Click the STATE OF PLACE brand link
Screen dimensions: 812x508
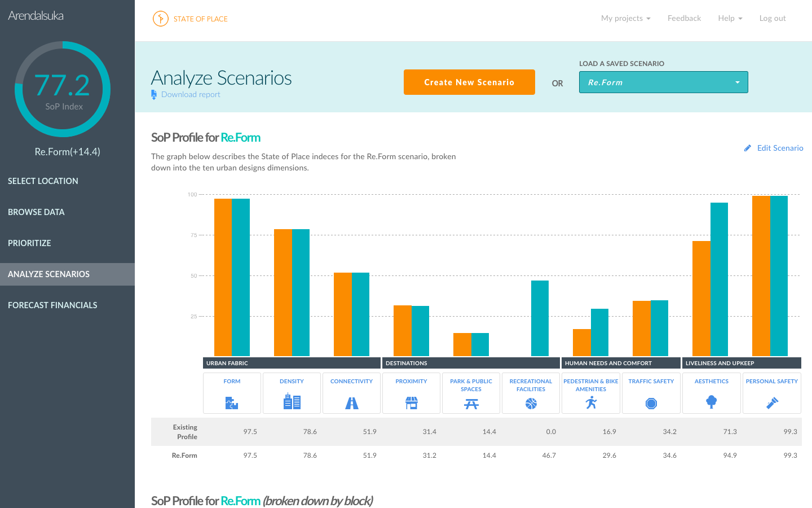click(x=201, y=19)
